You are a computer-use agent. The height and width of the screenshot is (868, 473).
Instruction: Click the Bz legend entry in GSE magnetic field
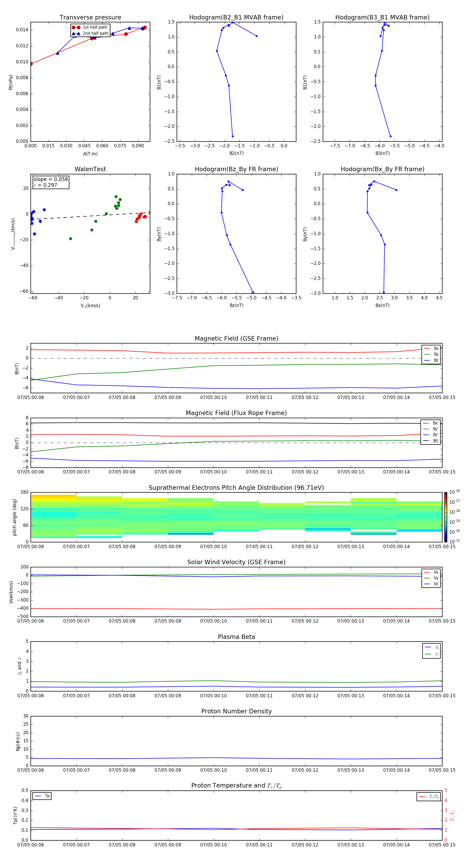click(431, 360)
